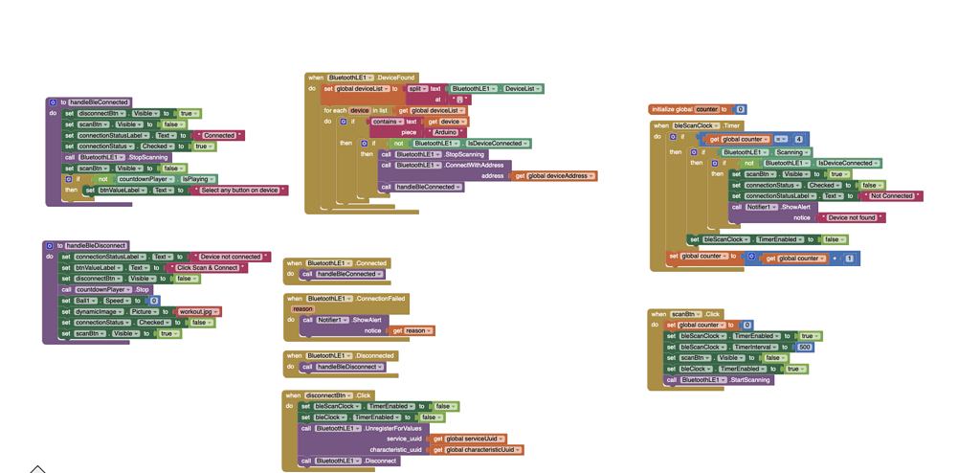Click the 'workout.jpg' text value
The image size is (980, 473).
coord(198,312)
